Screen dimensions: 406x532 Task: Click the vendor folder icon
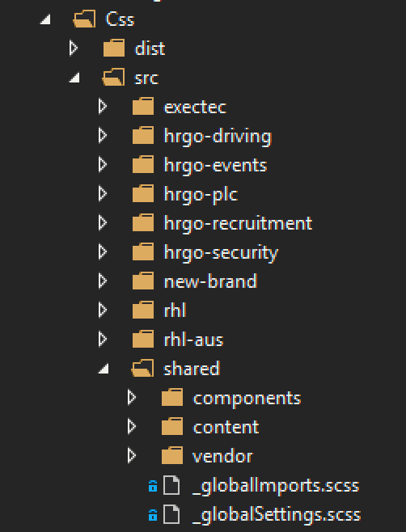click(x=172, y=456)
